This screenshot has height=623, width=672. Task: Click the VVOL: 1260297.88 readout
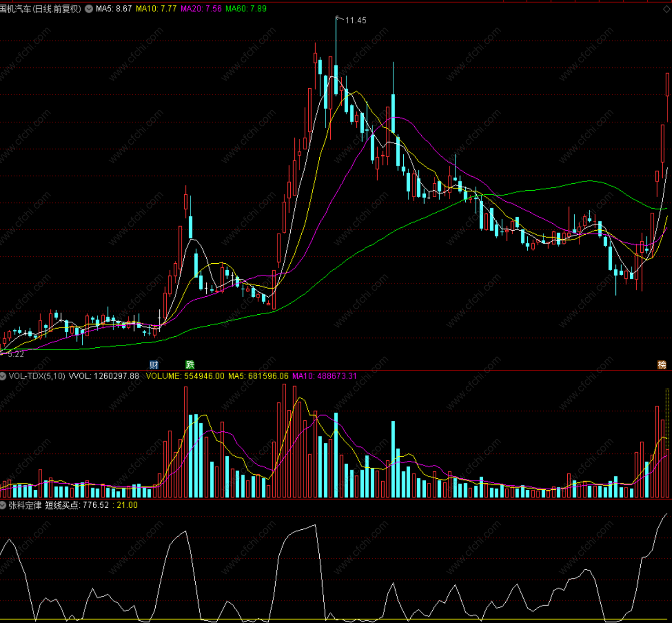104,376
